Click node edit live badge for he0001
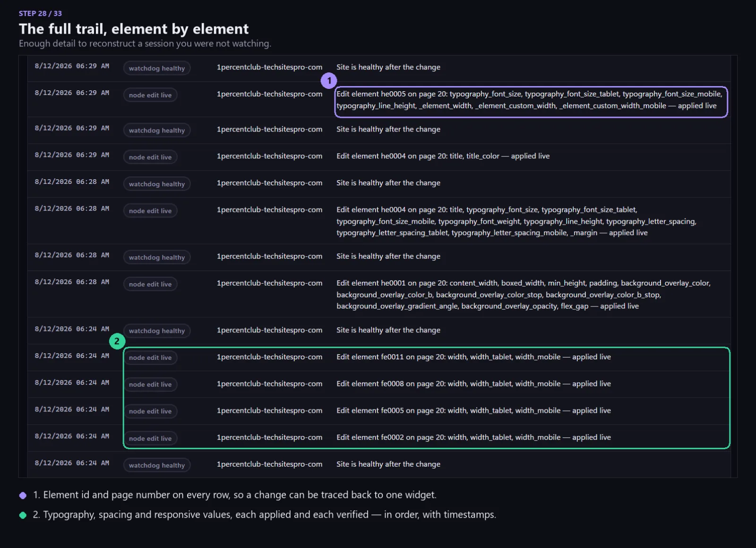 click(x=150, y=284)
